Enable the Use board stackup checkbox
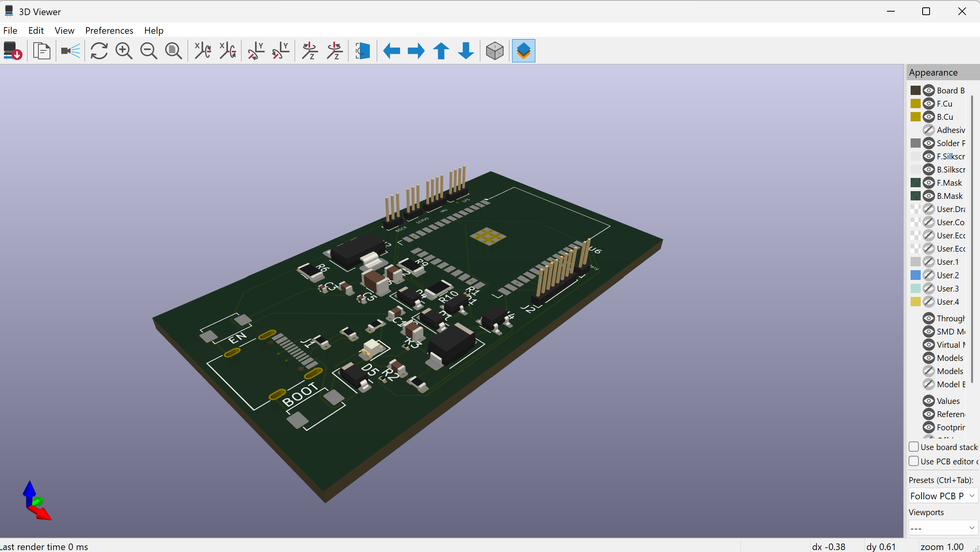 [x=914, y=447]
